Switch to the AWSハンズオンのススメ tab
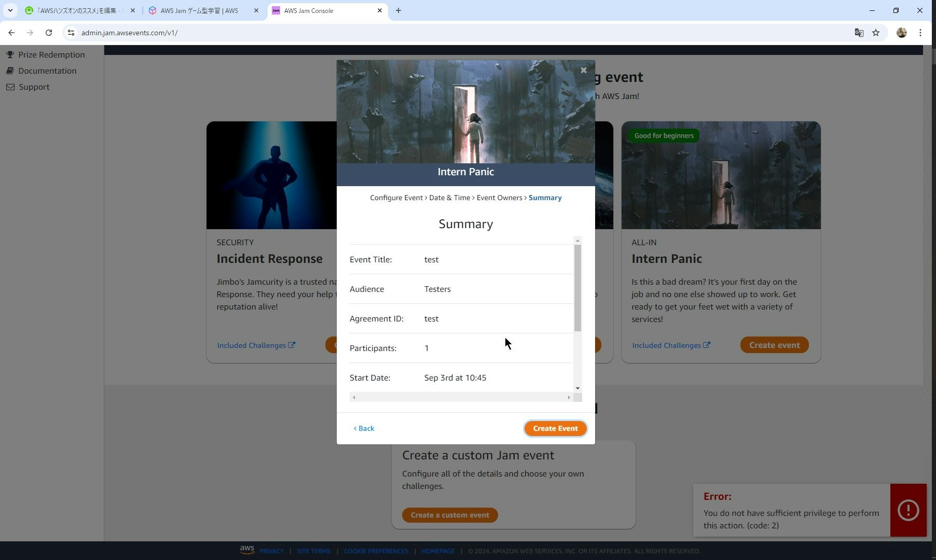Image resolution: width=936 pixels, height=560 pixels. coord(80,10)
